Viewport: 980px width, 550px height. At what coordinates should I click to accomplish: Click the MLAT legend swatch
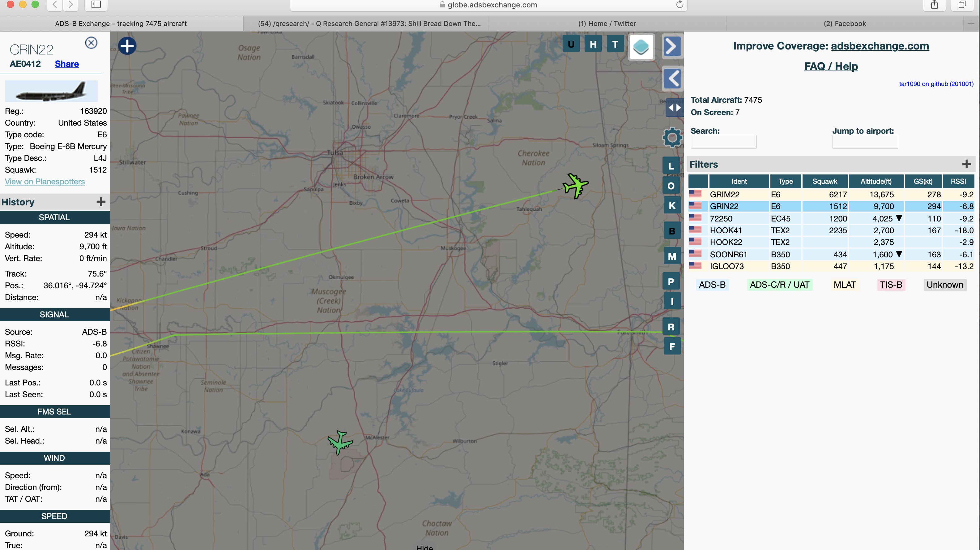tap(845, 285)
